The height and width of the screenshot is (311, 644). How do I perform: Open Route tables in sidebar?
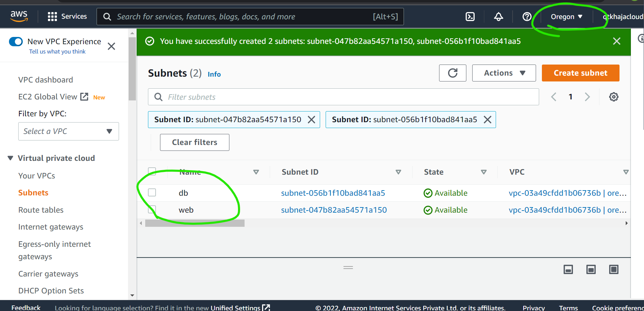coord(41,210)
